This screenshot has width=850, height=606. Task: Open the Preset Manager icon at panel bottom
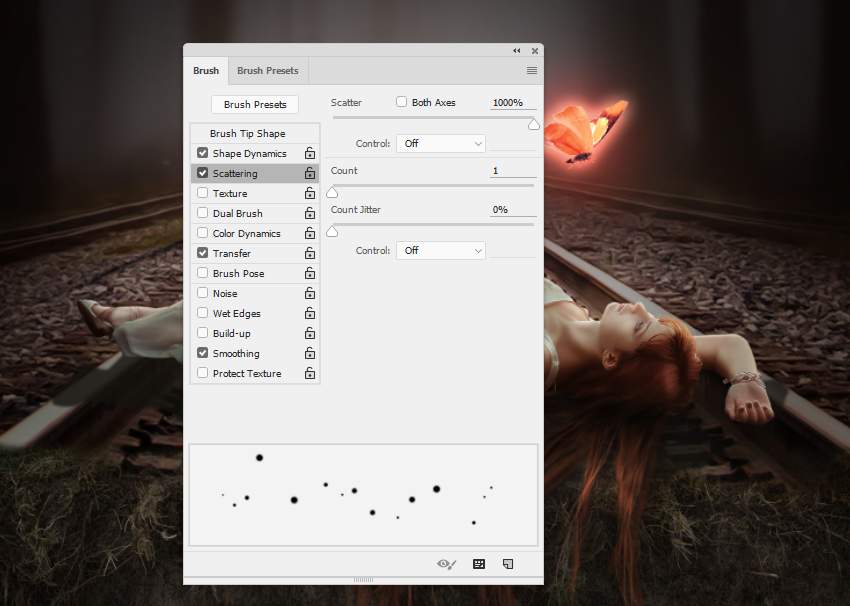tap(479, 564)
